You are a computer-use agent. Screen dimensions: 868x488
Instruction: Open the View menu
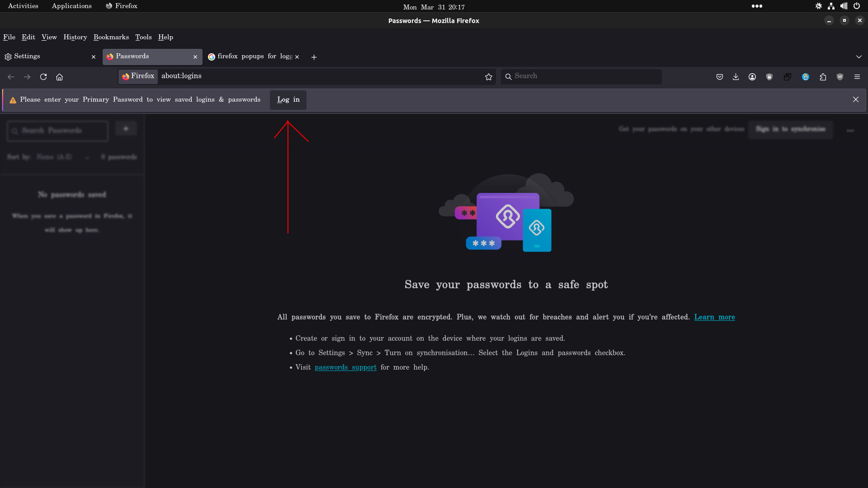pos(49,37)
